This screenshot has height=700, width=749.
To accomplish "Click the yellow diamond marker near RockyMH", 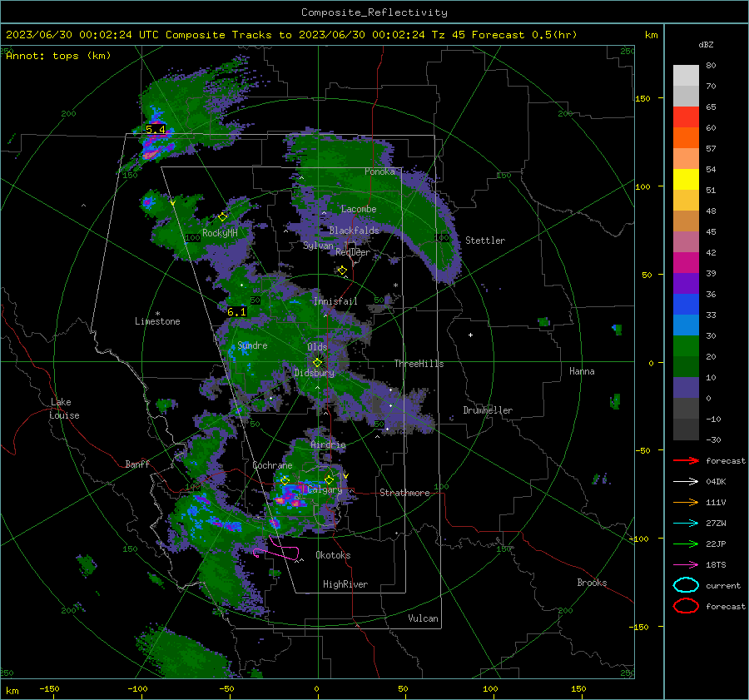I will pos(222,217).
